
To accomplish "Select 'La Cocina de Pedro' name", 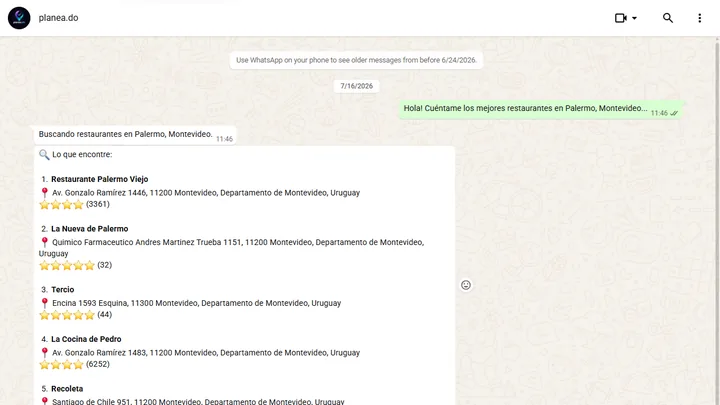I will point(86,339).
